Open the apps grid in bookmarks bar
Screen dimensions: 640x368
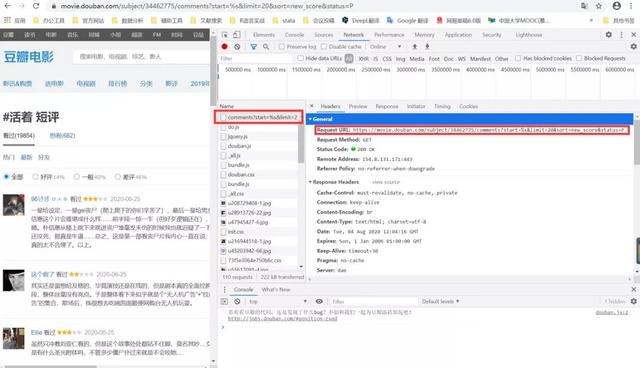[14, 20]
